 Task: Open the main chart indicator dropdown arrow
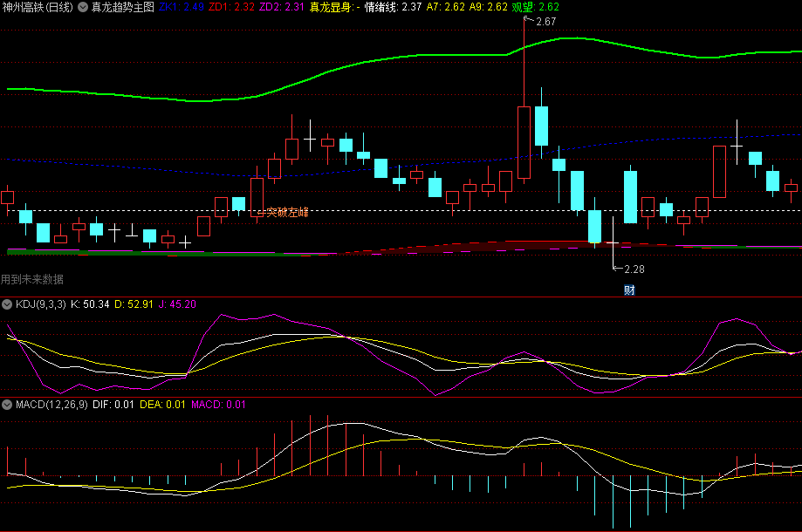coord(82,7)
